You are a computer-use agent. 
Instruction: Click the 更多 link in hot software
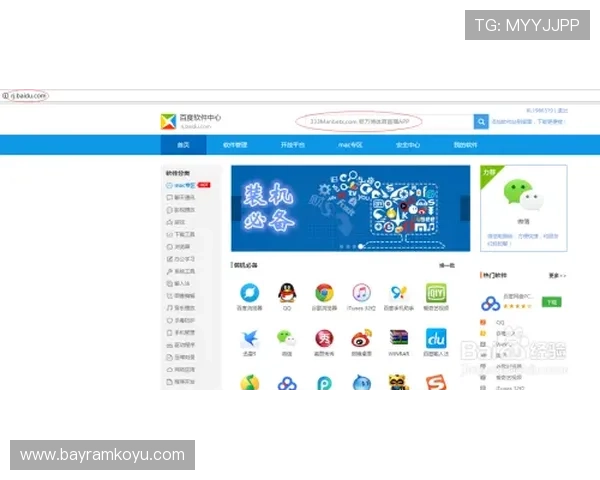[555, 275]
